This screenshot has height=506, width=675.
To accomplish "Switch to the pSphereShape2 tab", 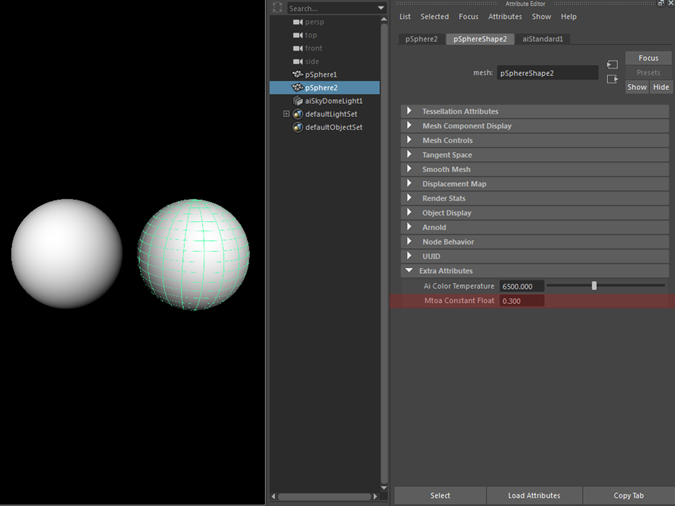I will pyautogui.click(x=480, y=39).
